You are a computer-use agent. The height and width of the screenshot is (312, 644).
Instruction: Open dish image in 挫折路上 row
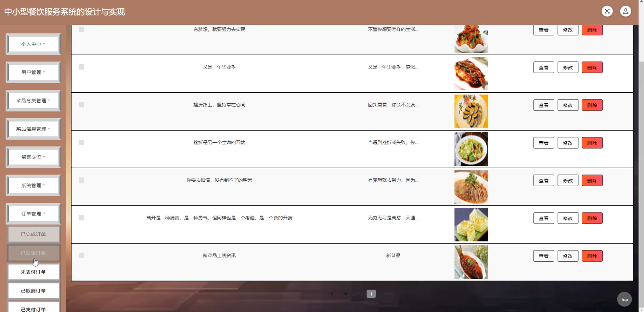coord(471,111)
